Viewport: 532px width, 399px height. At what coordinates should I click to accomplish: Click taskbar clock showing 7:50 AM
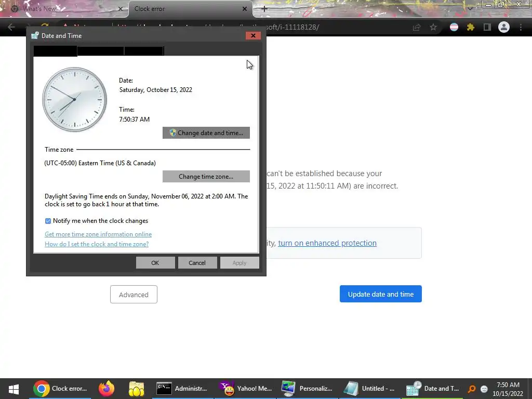click(508, 389)
